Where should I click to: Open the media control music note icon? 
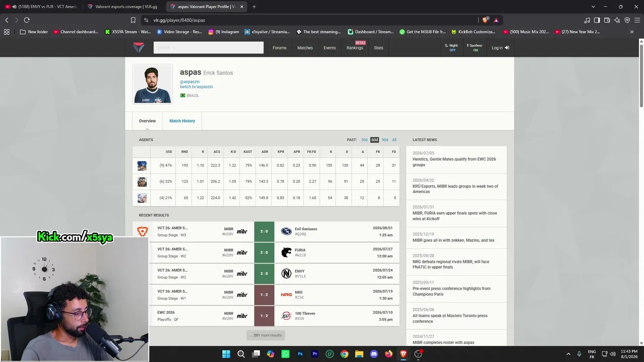pos(587,20)
